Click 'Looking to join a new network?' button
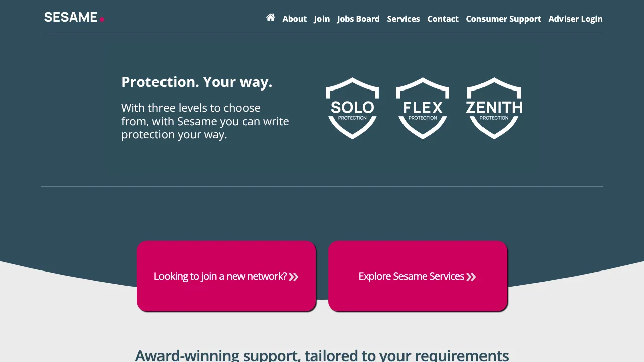 pyautogui.click(x=226, y=276)
